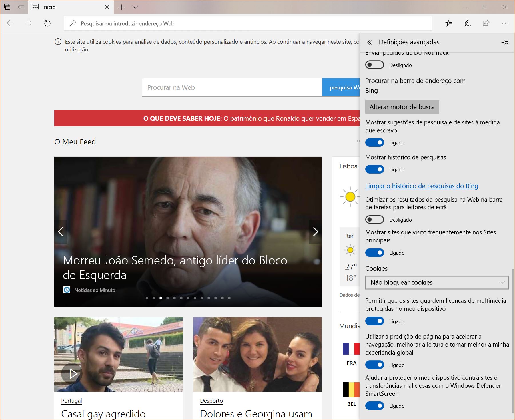Open Limpar o histórico de pesquisas do Bing link
This screenshot has width=515, height=420.
point(422,186)
